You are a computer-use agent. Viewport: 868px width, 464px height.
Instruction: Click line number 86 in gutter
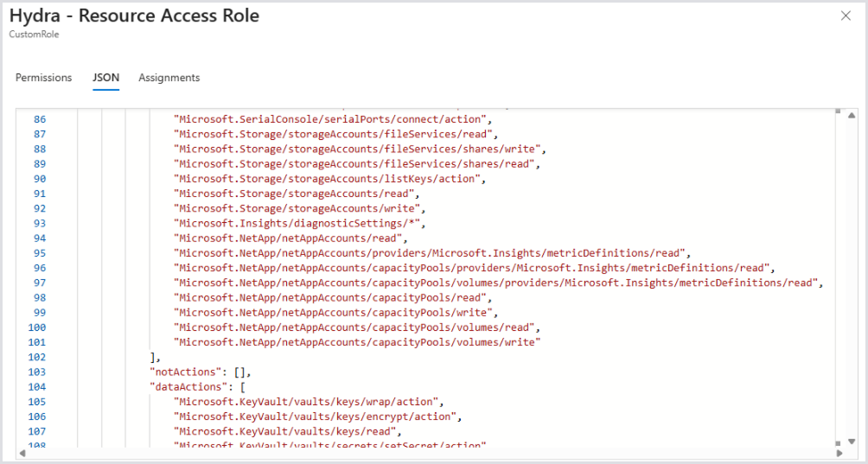40,119
